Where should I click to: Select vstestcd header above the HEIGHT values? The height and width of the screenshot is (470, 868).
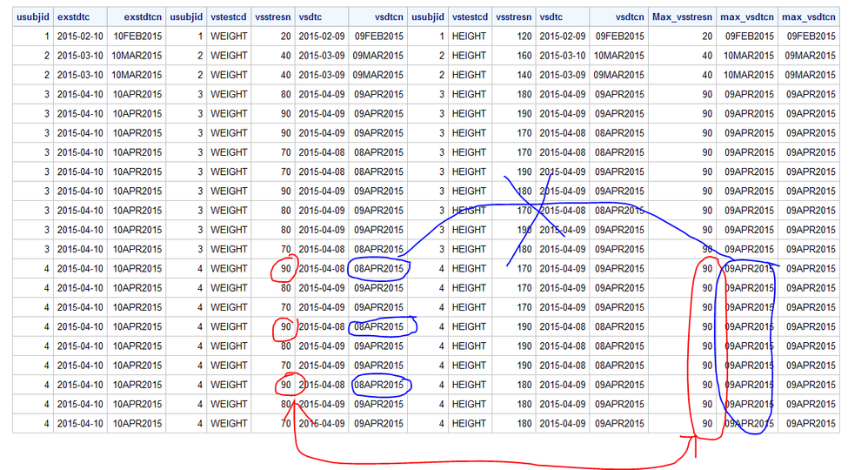470,17
